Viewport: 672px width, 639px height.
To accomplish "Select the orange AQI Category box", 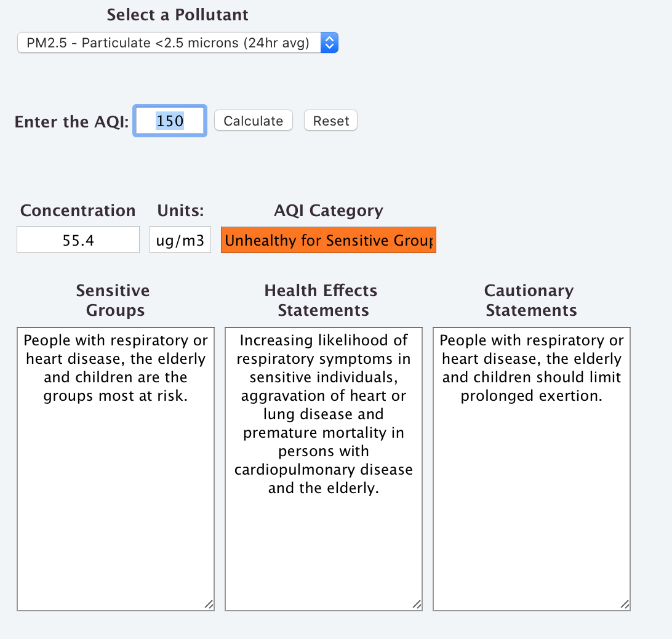I will pyautogui.click(x=329, y=240).
